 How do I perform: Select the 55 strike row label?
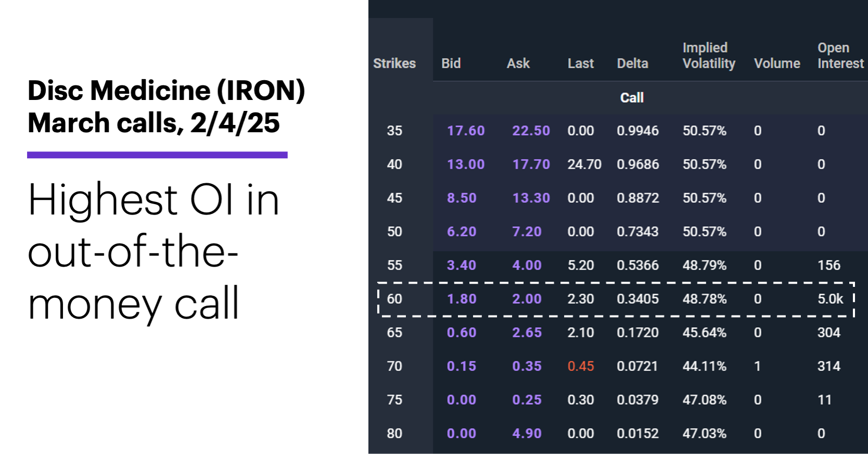click(394, 266)
